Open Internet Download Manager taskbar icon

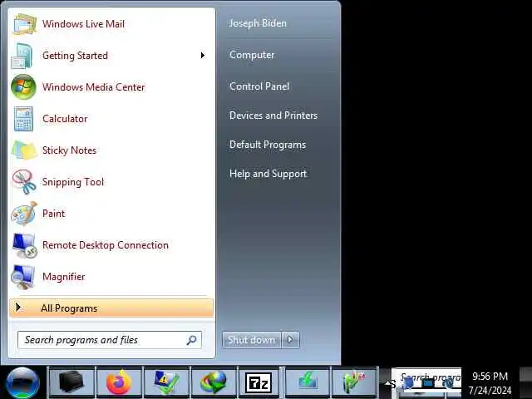tap(214, 382)
